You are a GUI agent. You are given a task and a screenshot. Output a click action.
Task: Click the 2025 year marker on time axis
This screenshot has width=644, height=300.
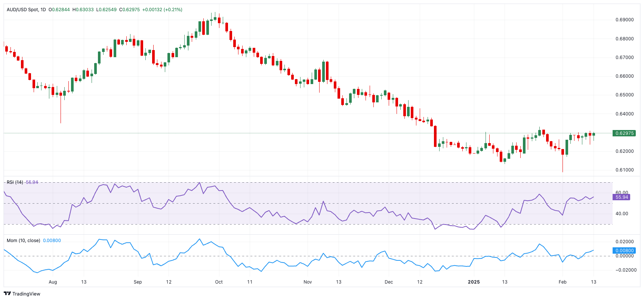click(474, 282)
